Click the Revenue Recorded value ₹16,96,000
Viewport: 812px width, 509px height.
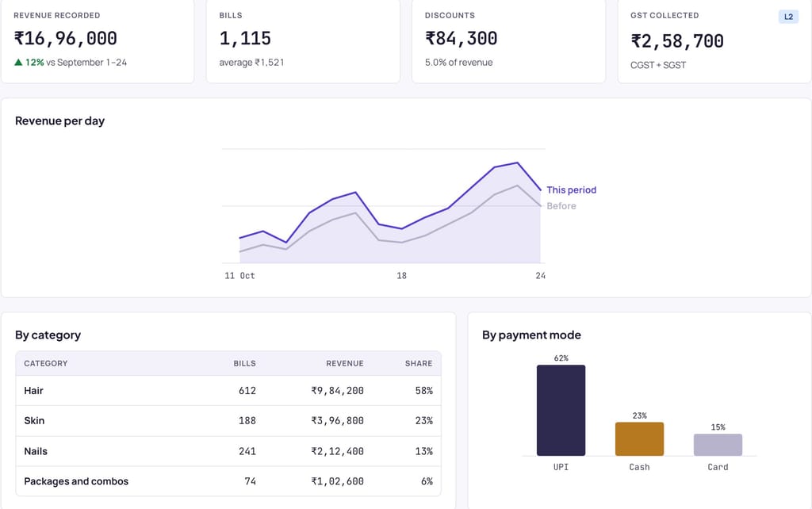(x=65, y=38)
